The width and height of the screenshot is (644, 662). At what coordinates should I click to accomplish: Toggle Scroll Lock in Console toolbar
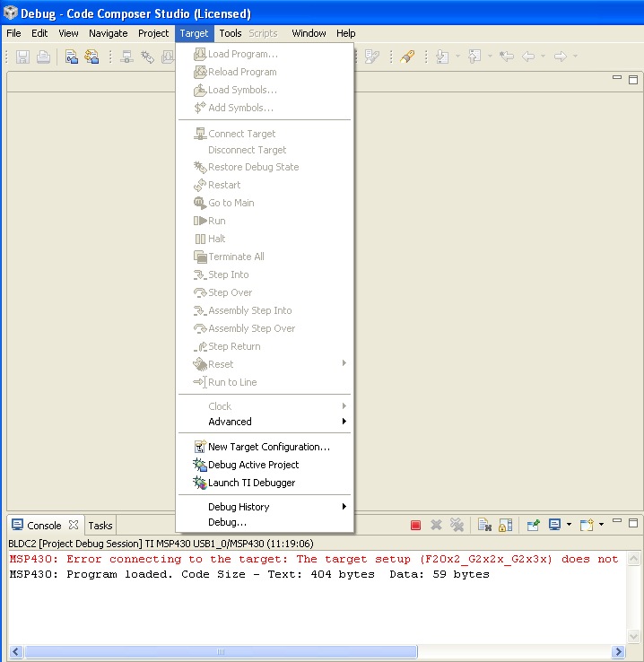click(x=505, y=525)
